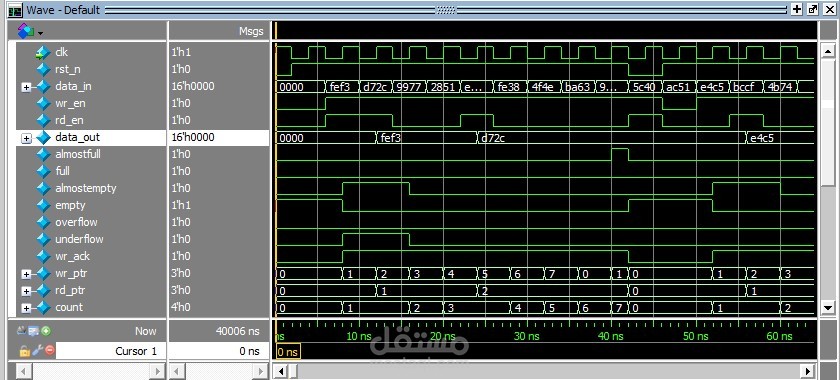Click the Wave - Default title text

coord(63,10)
